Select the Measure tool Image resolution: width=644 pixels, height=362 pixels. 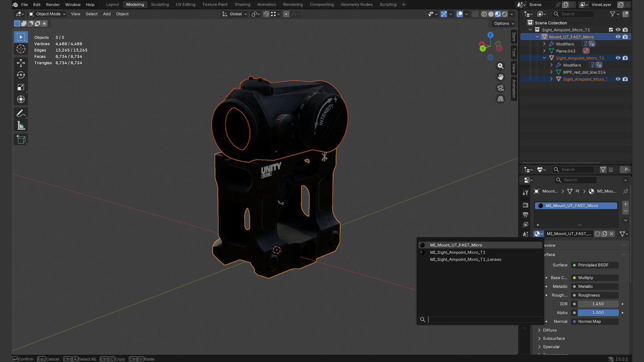point(21,125)
